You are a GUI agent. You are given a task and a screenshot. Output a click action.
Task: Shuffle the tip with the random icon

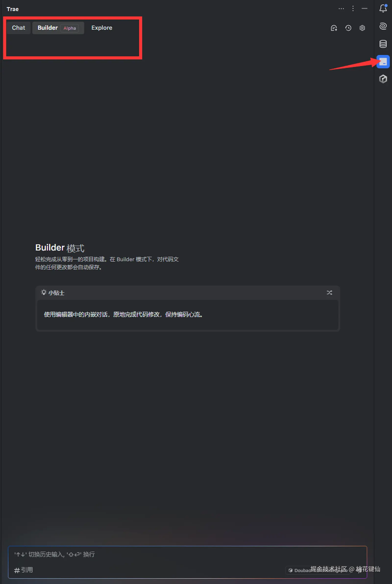pos(329,293)
